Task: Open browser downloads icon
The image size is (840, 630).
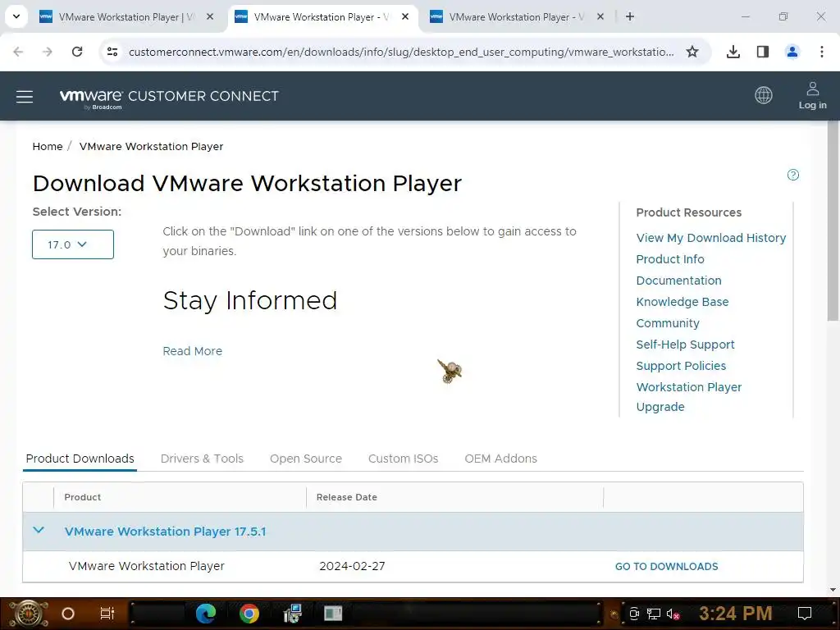Action: (733, 52)
